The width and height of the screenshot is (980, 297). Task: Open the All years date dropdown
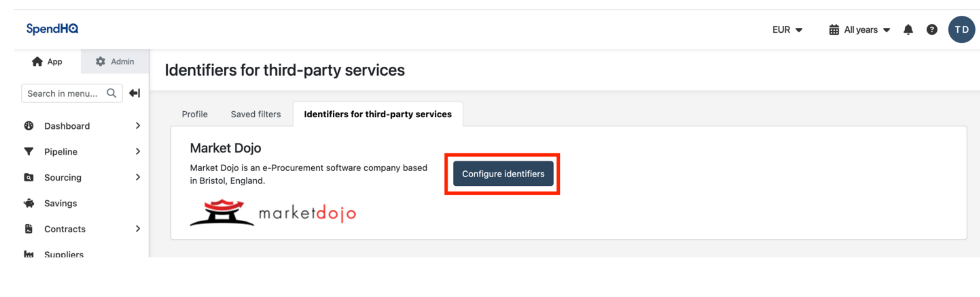point(860,30)
